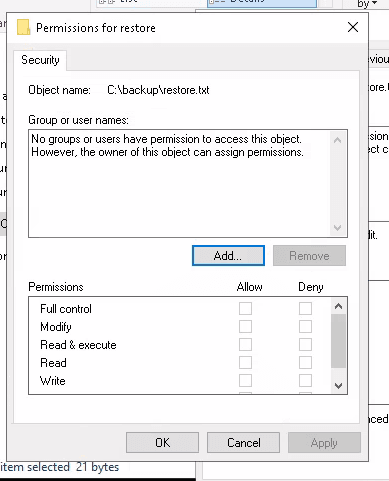Check Deny for Read & execute
Image resolution: width=389 pixels, height=481 pixels.
pyautogui.click(x=305, y=345)
